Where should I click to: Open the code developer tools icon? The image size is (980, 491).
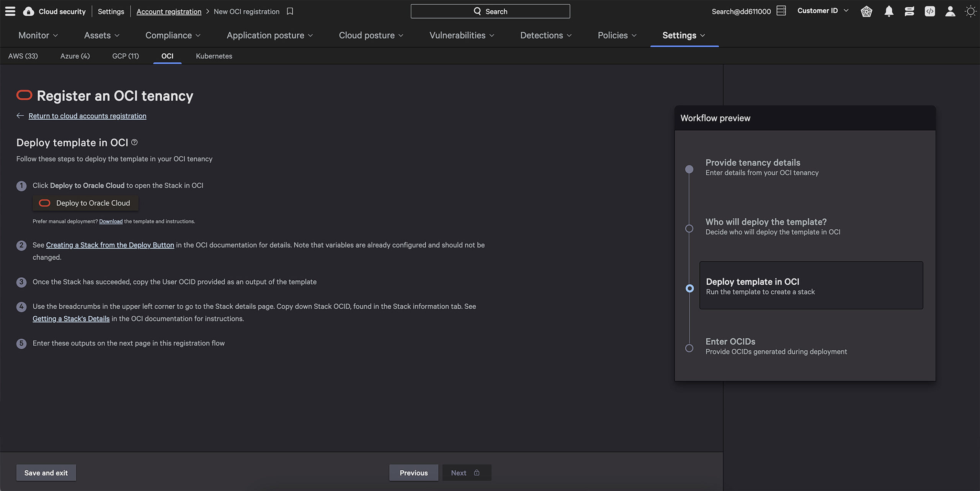[x=929, y=11]
